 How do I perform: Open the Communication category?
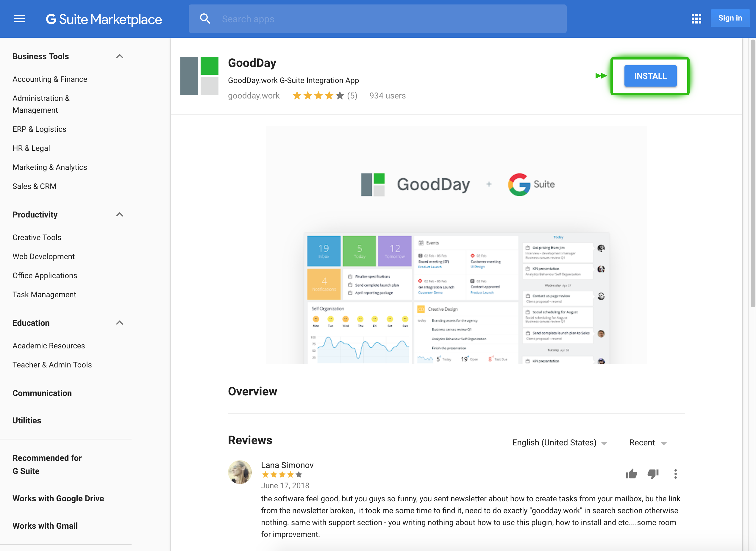42,393
